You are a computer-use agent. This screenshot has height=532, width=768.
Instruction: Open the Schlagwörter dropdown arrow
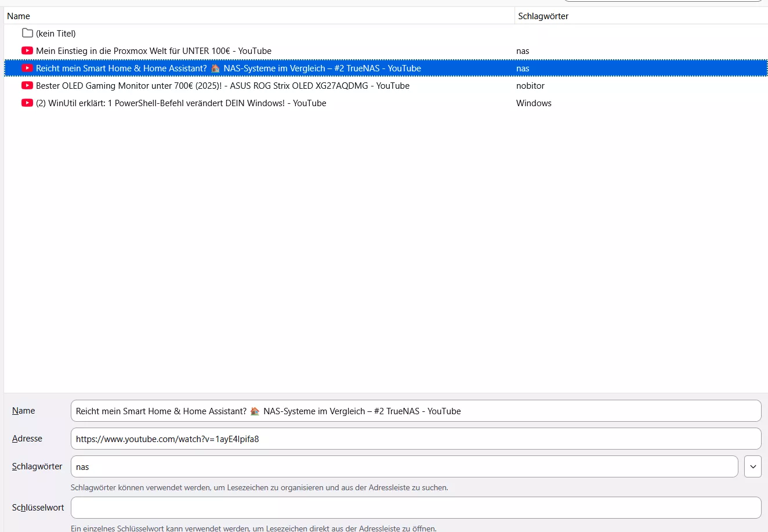(753, 466)
